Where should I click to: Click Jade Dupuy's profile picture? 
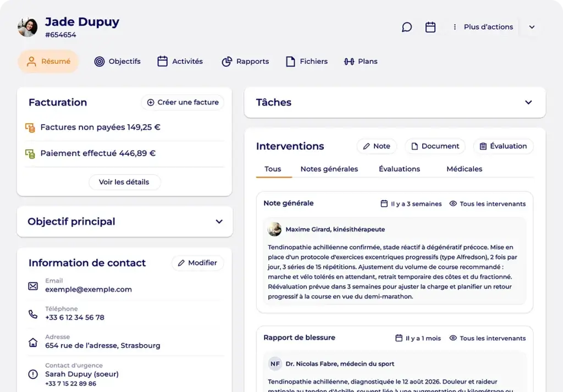click(27, 27)
